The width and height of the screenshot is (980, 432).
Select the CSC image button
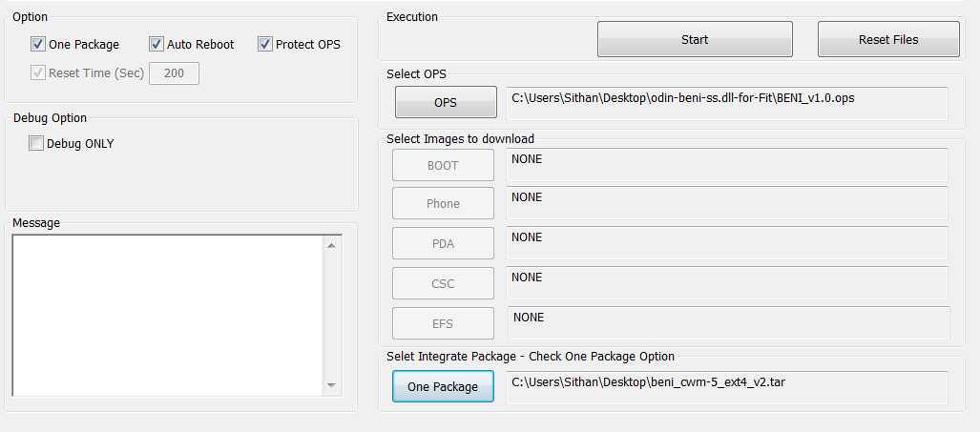pos(443,283)
